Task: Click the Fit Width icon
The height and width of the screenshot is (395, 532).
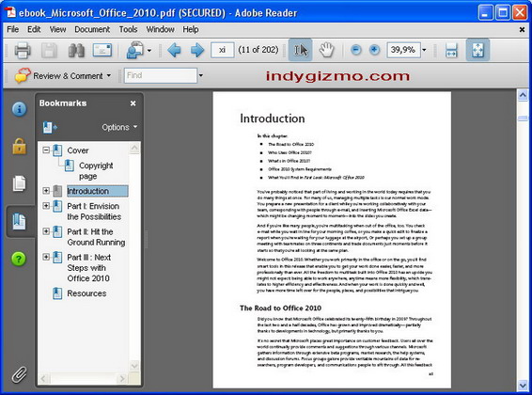Action: click(451, 50)
